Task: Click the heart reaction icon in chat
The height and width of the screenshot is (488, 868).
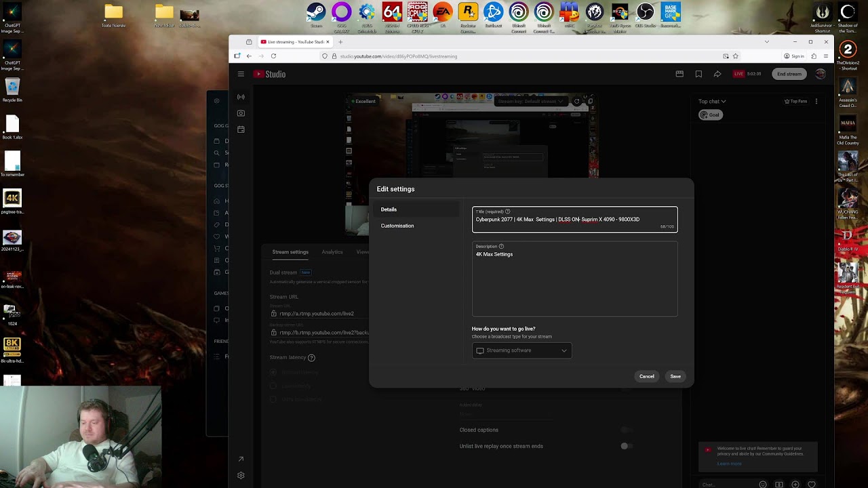Action: [812, 485]
